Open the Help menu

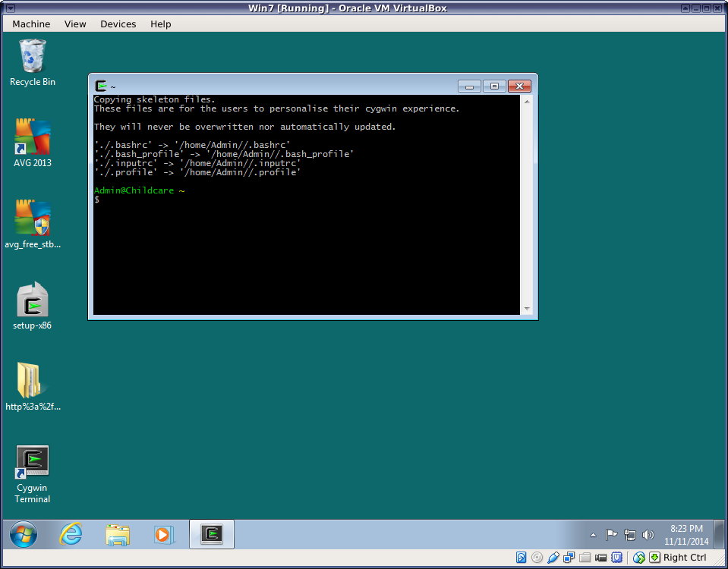pyautogui.click(x=161, y=24)
